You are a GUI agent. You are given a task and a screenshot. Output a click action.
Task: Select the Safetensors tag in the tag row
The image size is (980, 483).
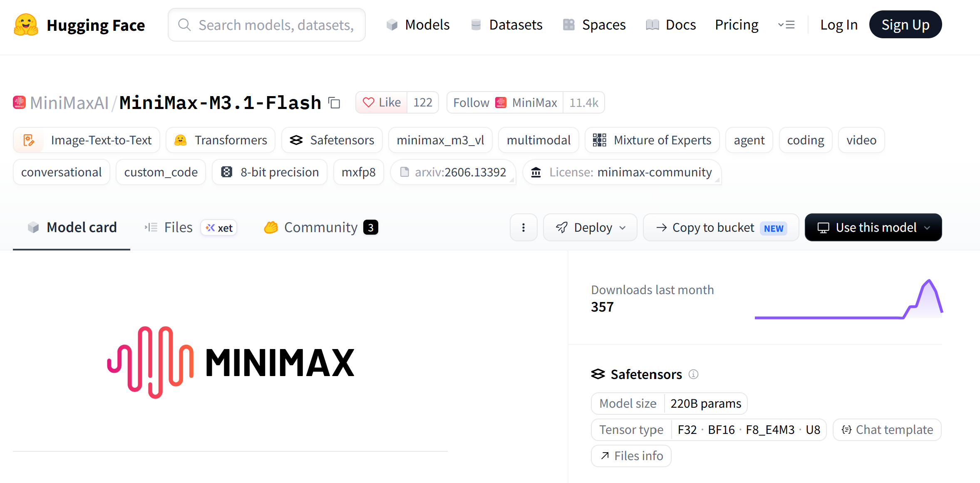tap(332, 140)
